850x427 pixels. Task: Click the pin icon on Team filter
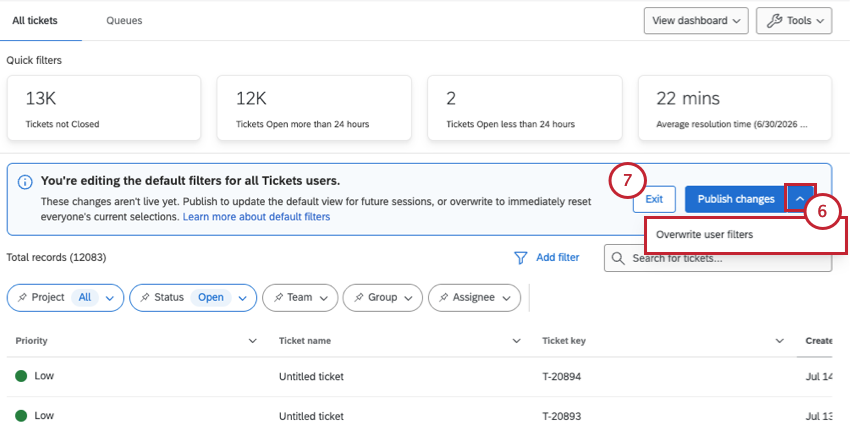(x=278, y=297)
